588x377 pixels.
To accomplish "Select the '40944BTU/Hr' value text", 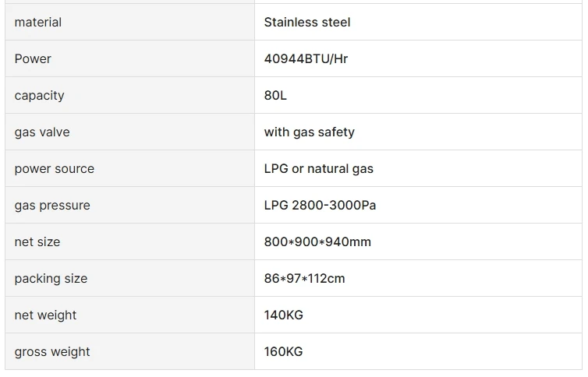I will pos(306,58).
